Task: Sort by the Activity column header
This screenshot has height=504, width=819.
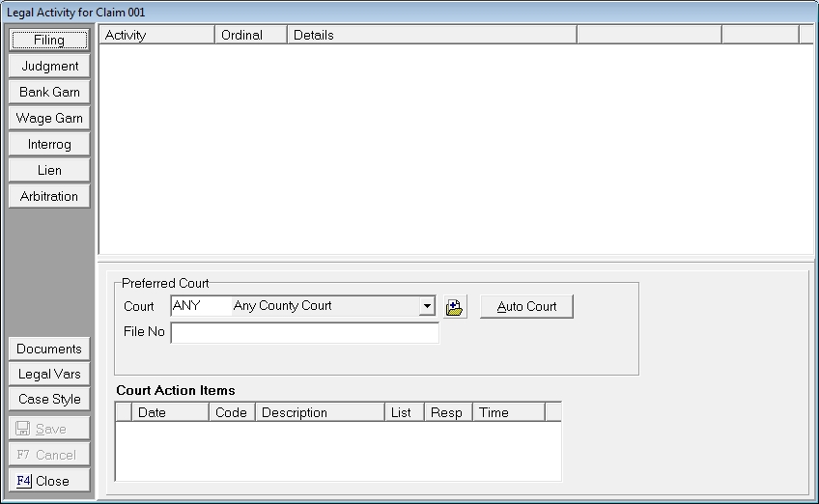Action: [x=155, y=35]
